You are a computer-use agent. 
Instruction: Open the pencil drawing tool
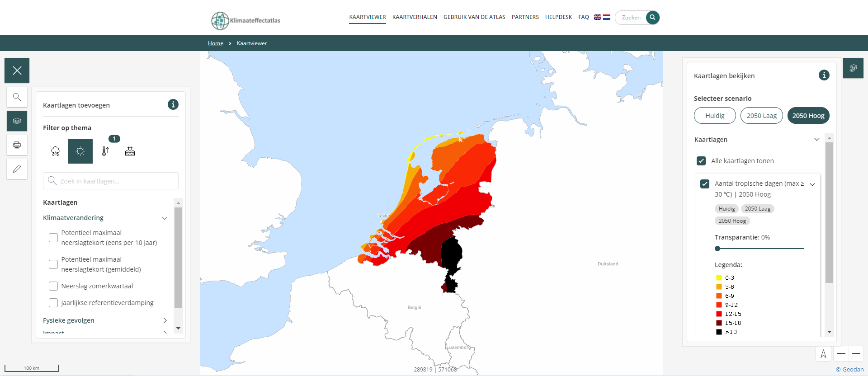[x=17, y=169]
